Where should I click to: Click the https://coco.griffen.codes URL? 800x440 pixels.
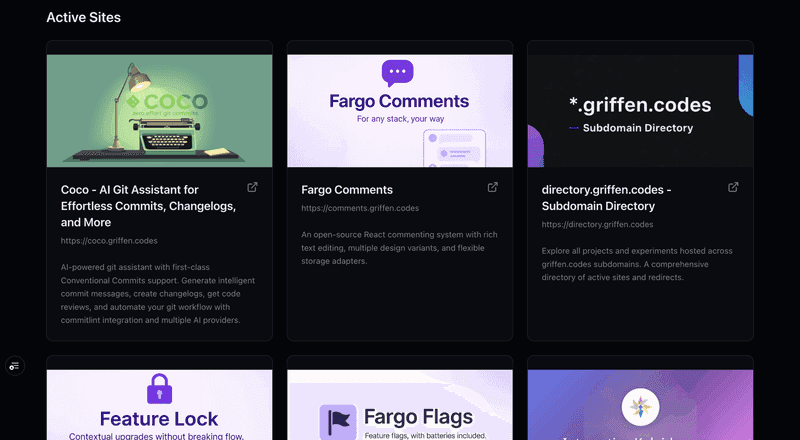[x=109, y=240]
